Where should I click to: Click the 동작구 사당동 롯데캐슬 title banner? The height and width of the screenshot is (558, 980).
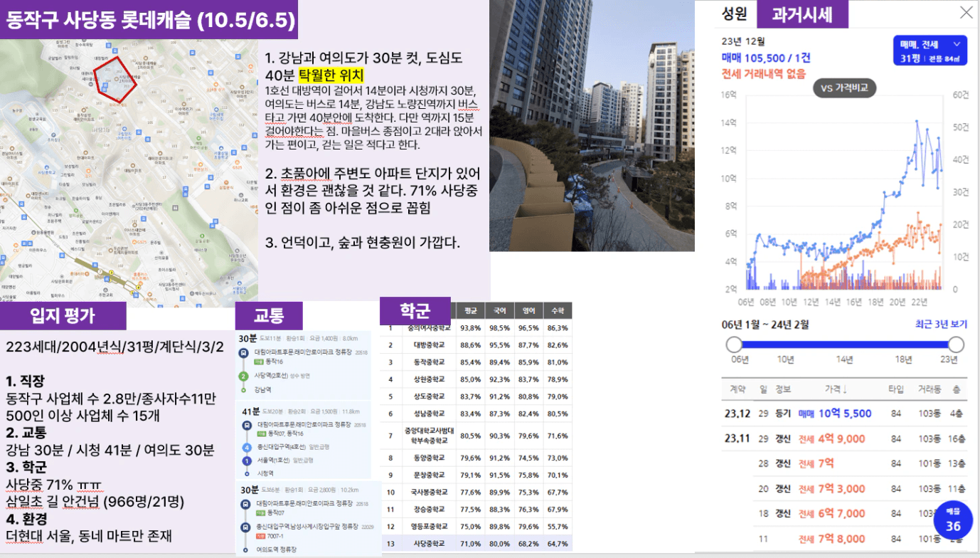point(149,20)
